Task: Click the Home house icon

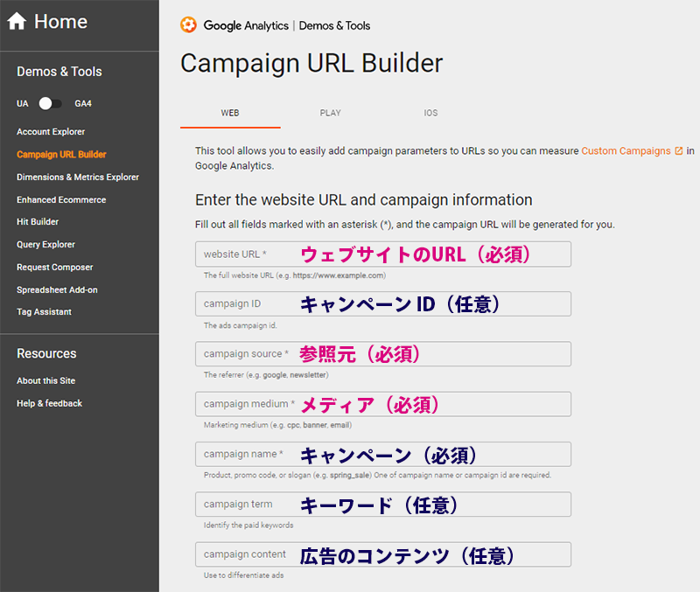Action: tap(17, 21)
